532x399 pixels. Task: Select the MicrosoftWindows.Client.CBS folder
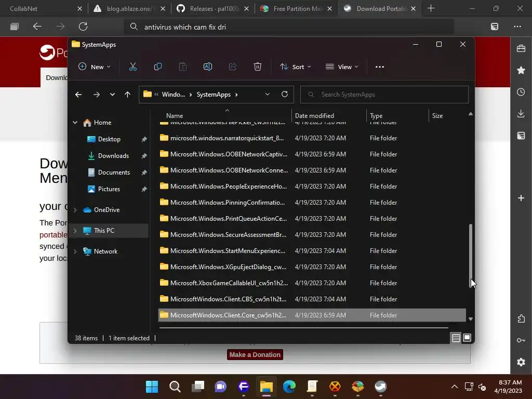(x=312, y=299)
